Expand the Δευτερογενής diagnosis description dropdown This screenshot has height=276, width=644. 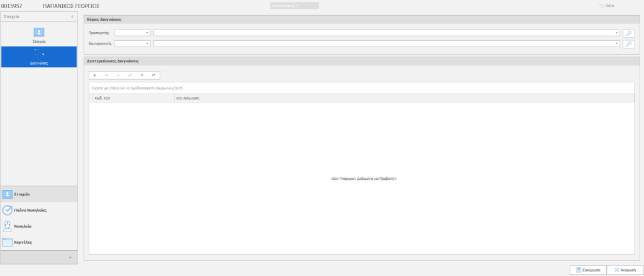[617, 43]
